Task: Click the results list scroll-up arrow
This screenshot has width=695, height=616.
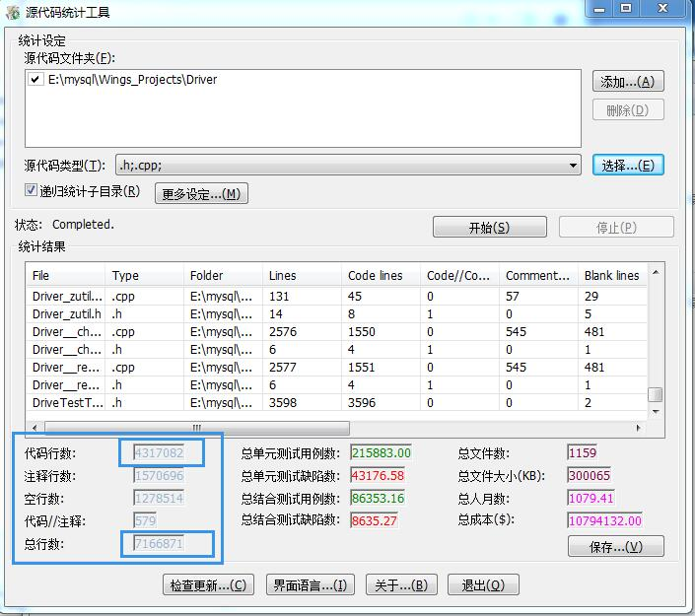Action: coord(656,272)
